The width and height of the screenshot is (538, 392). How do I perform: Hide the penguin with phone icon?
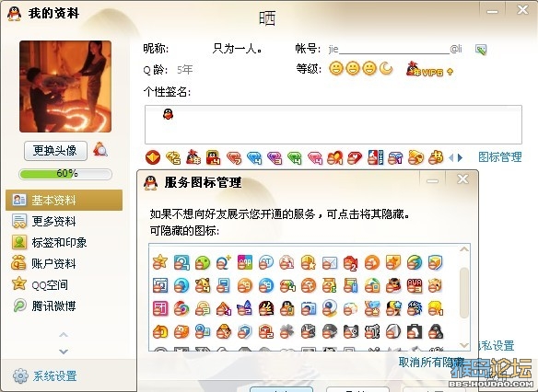click(x=287, y=308)
